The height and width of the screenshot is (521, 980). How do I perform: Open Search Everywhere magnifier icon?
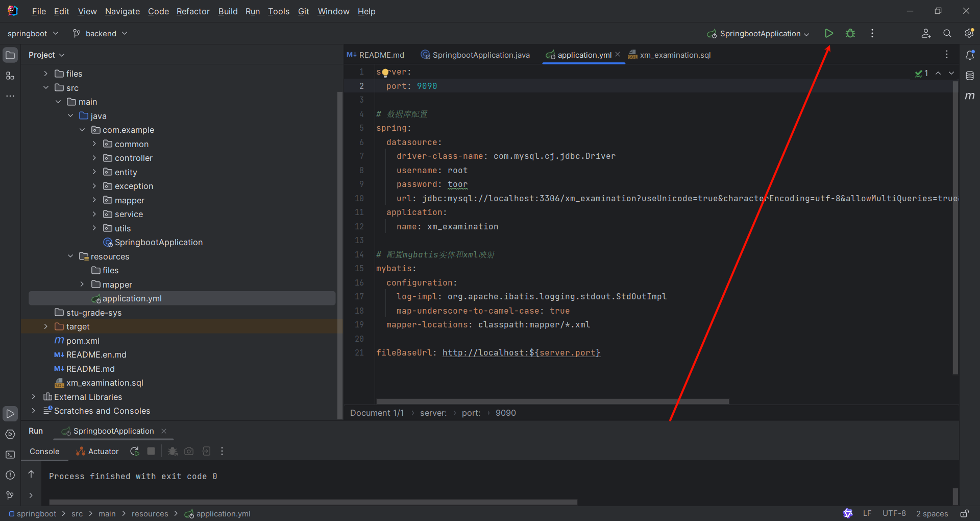[x=947, y=33]
